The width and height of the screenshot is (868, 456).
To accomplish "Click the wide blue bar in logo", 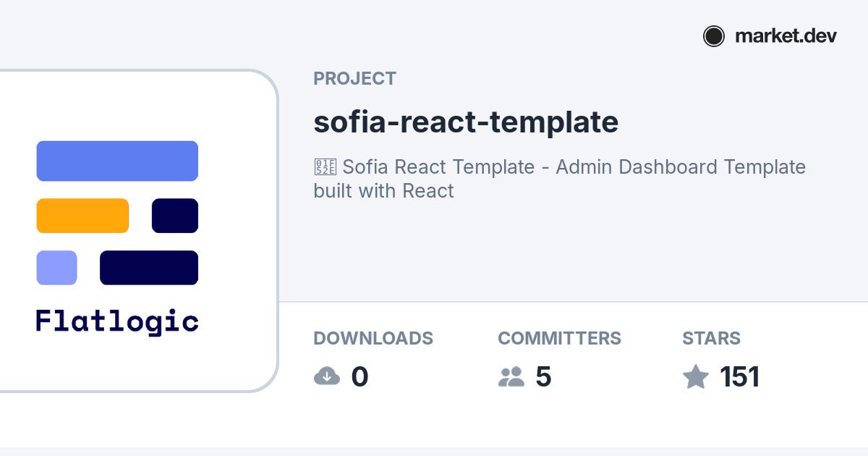I will (117, 161).
